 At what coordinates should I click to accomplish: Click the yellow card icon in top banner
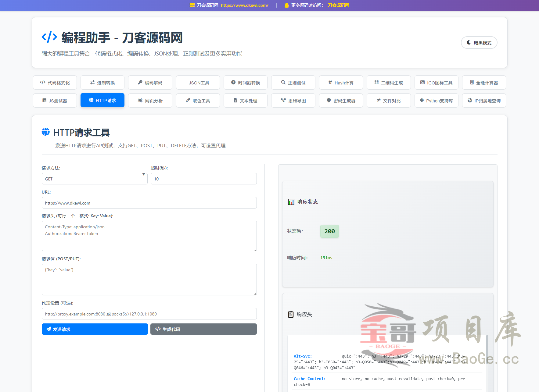pyautogui.click(x=192, y=5)
